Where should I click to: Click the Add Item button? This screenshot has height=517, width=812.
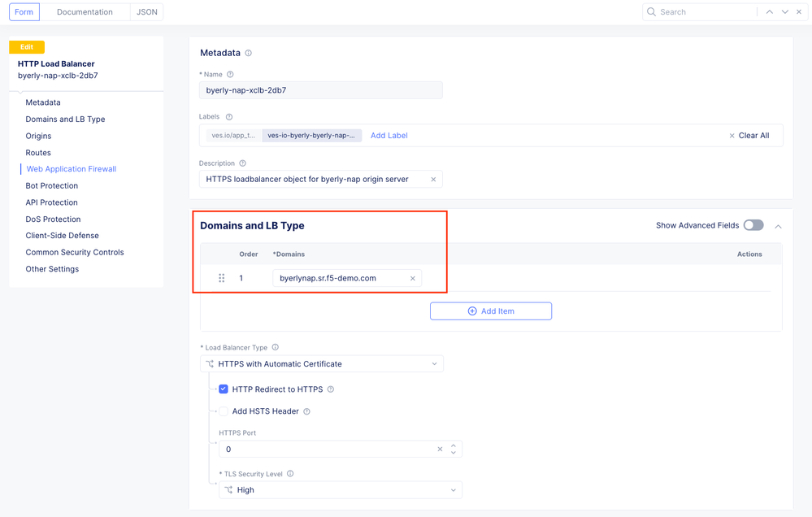491,311
